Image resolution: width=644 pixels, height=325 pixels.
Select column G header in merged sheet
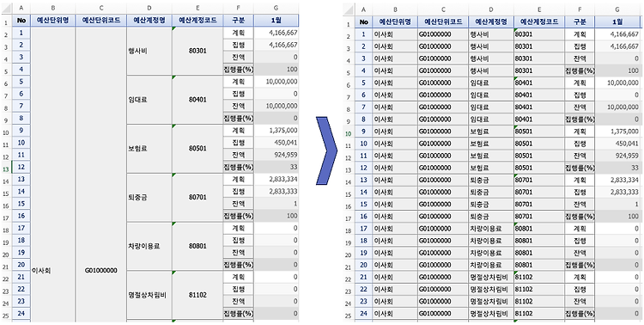tap(276, 8)
